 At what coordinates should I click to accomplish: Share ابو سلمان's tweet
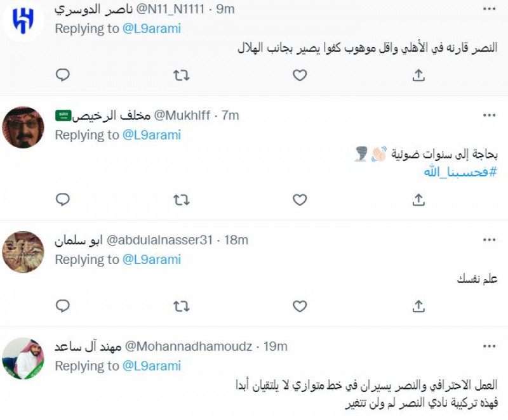pos(417,305)
